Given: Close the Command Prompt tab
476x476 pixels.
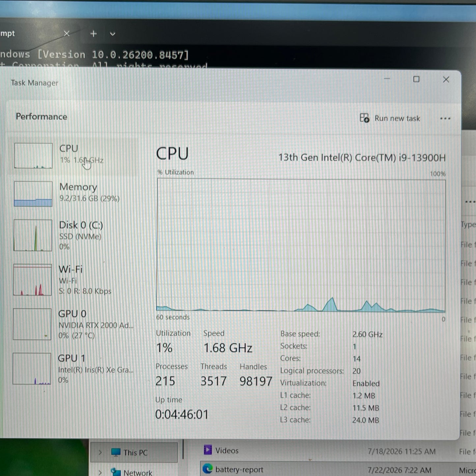Looking at the screenshot, I should (67, 34).
